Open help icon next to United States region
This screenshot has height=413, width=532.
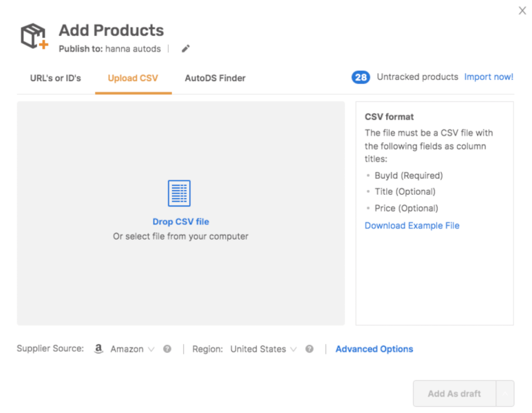(309, 349)
